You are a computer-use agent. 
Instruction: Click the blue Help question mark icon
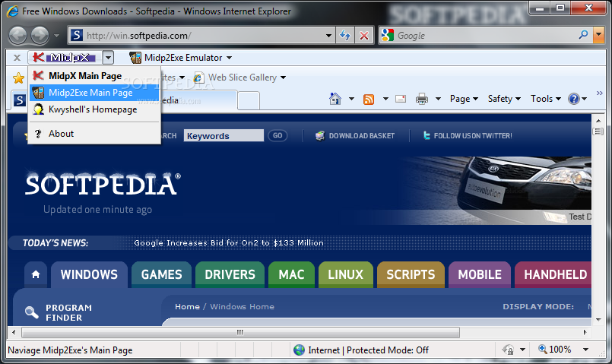(x=574, y=99)
